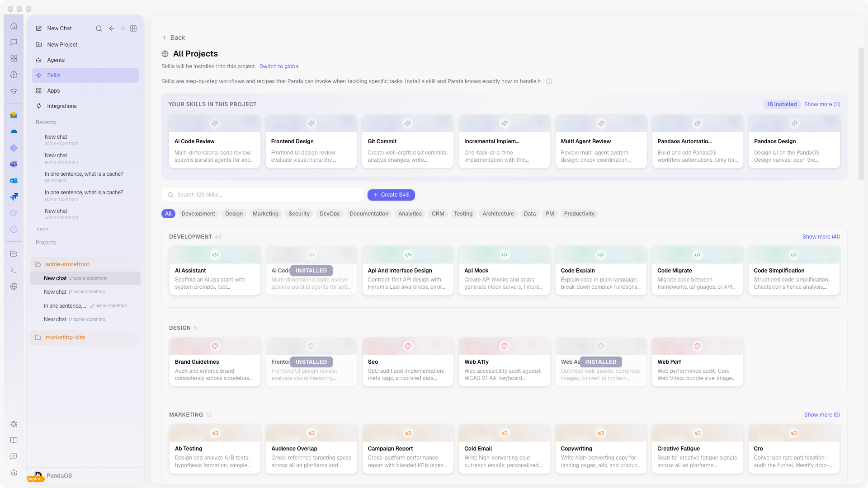Click the Switch to global link
Viewport: 868px width, 488px height.
click(279, 66)
